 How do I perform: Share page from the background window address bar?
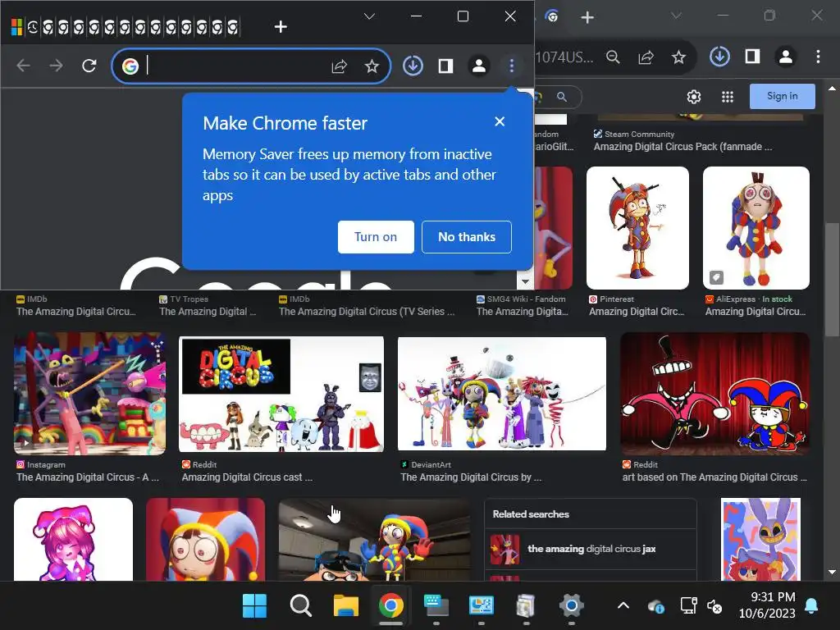click(x=646, y=57)
